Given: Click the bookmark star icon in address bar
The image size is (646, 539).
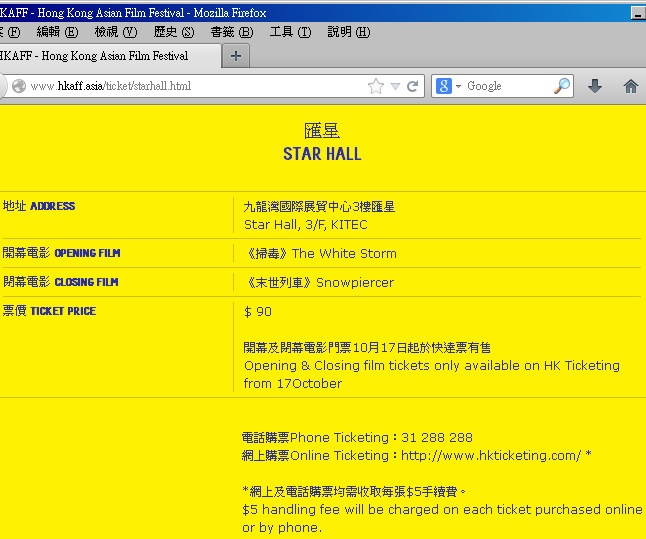Looking at the screenshot, I should click(x=376, y=86).
